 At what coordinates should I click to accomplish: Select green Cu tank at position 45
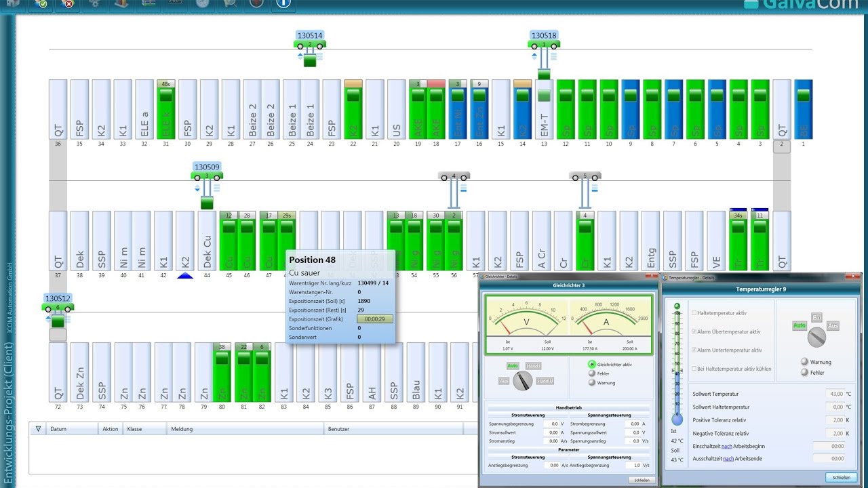tap(229, 241)
